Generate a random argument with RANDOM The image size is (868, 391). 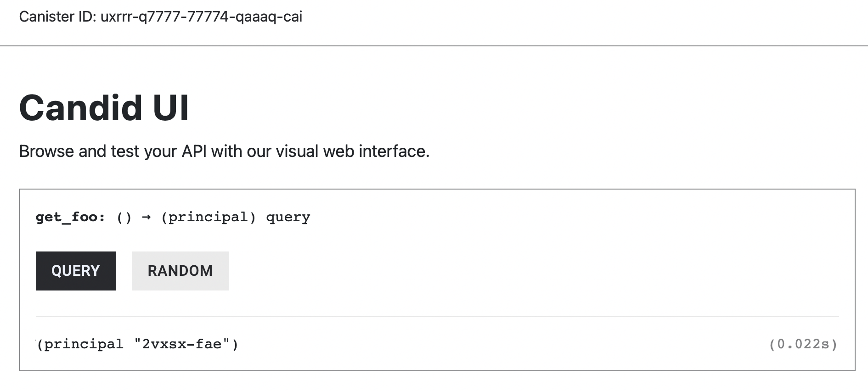[180, 271]
